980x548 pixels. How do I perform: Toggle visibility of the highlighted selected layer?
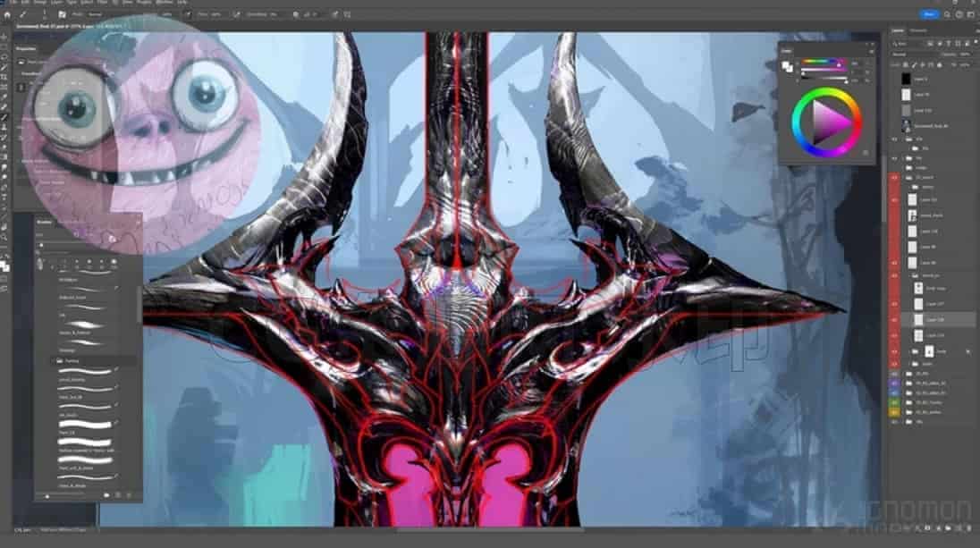click(x=895, y=320)
